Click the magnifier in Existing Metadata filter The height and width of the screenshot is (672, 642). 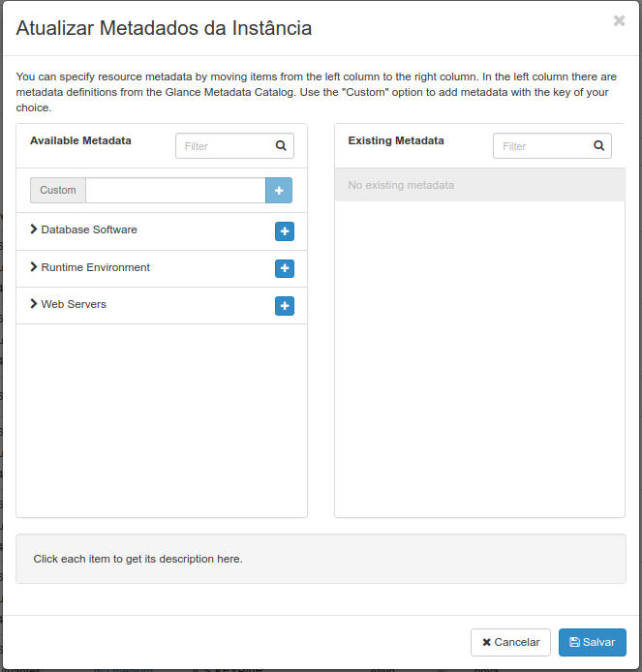tap(598, 145)
